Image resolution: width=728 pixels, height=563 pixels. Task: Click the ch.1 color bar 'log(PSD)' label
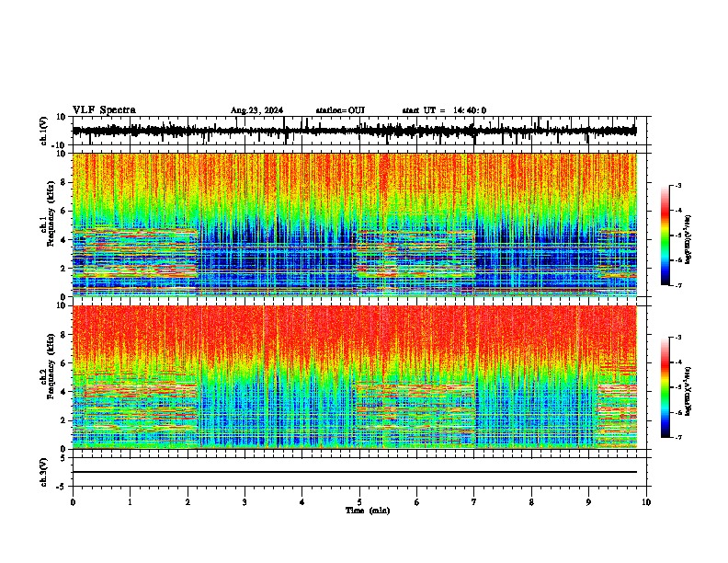[688, 239]
